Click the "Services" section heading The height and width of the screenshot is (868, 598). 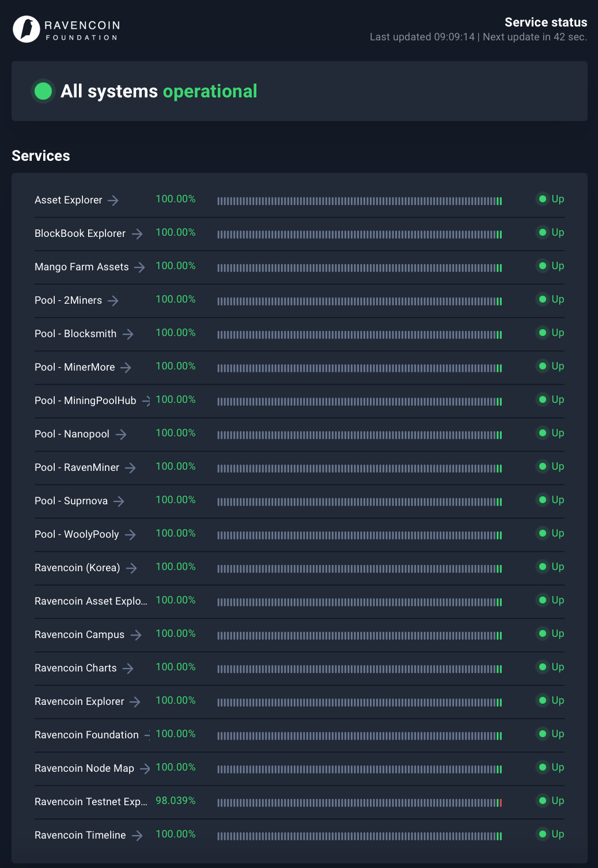41,156
